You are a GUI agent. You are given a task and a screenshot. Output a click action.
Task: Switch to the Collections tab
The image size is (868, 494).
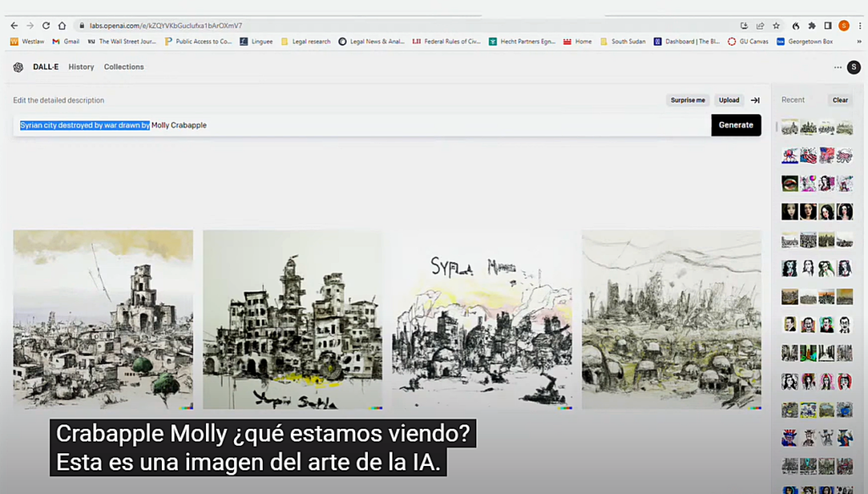coord(124,67)
